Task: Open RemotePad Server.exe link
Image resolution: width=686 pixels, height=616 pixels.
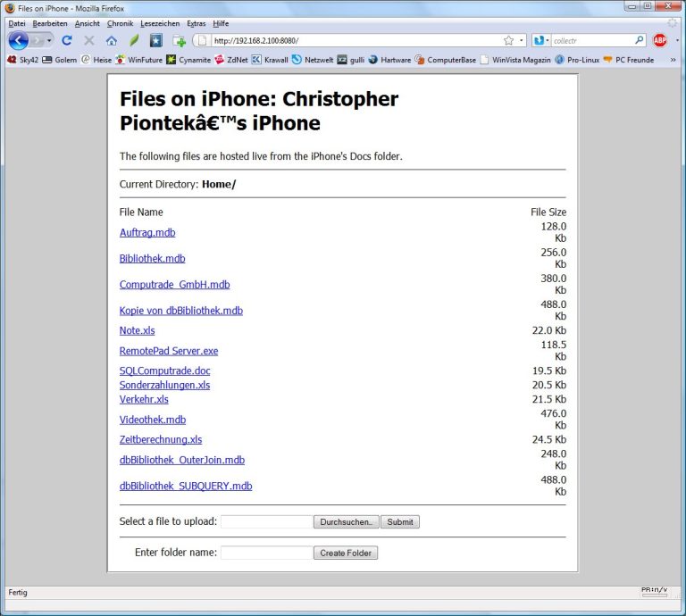Action: (x=169, y=351)
